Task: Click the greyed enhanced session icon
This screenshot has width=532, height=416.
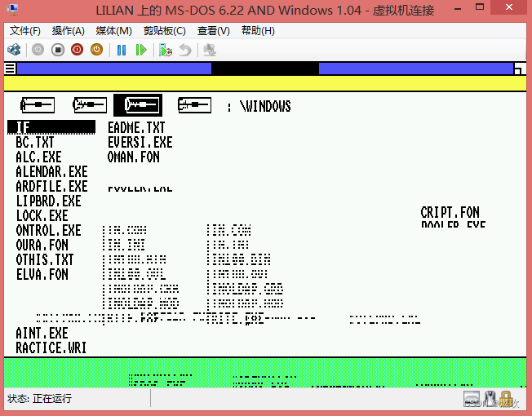Action: 210,51
